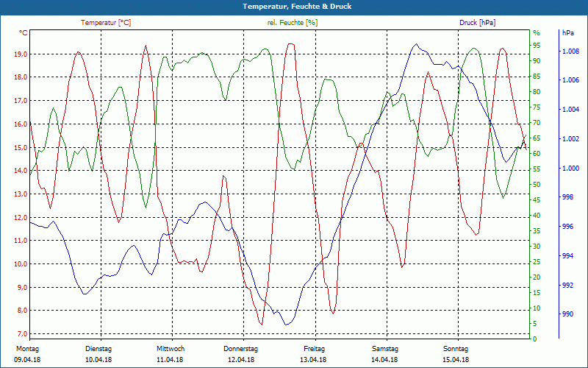This screenshot has height=368, width=588.
Task: Click the 992 pressure axis value
Action: coord(568,285)
